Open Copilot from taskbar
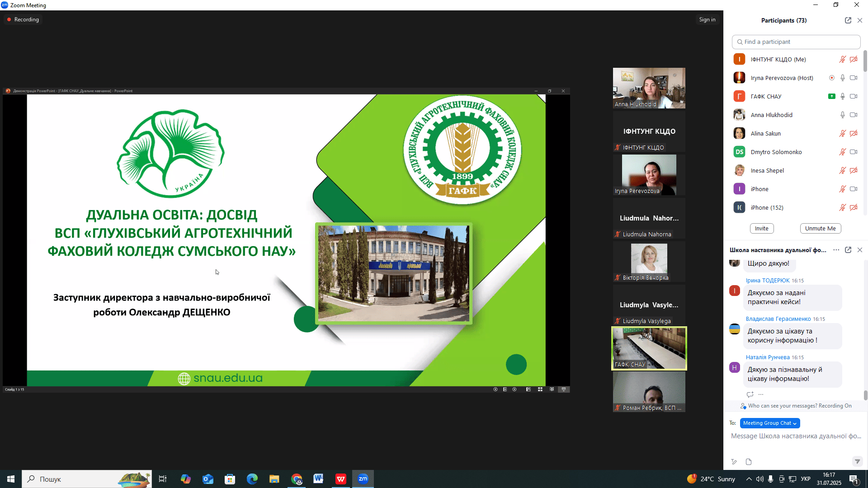Screen dimensions: 868x488 point(186,479)
